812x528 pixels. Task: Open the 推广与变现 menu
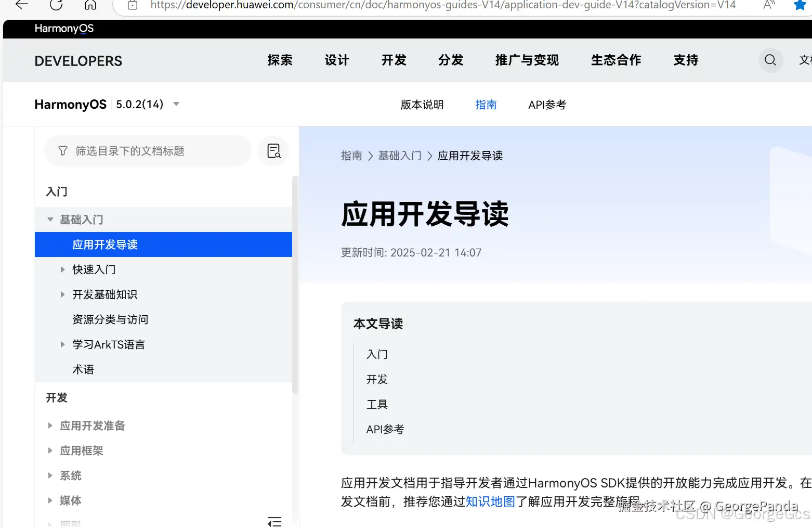527,60
